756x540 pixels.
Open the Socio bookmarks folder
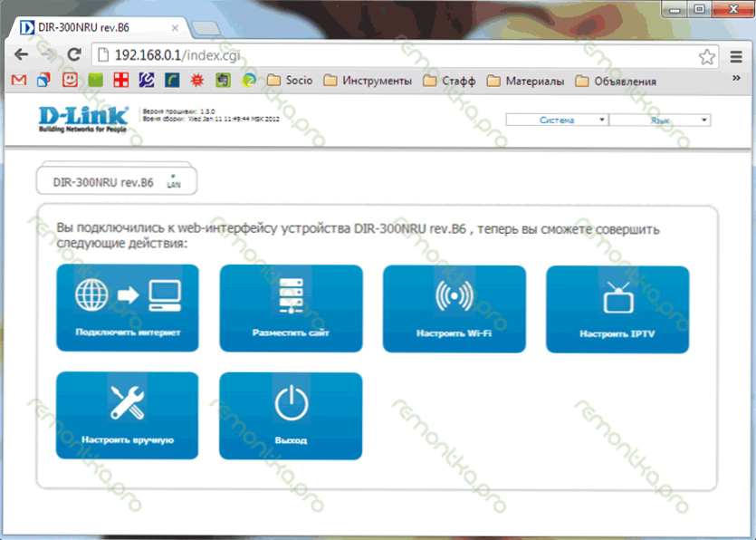click(290, 81)
